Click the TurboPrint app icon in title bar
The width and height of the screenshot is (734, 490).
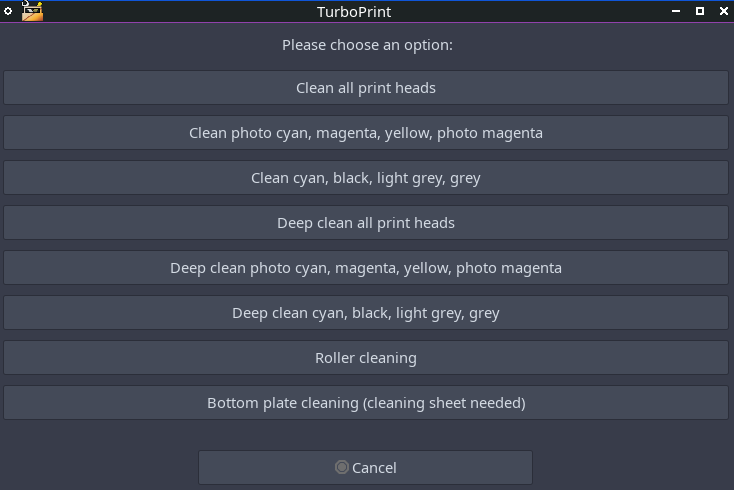coord(32,12)
